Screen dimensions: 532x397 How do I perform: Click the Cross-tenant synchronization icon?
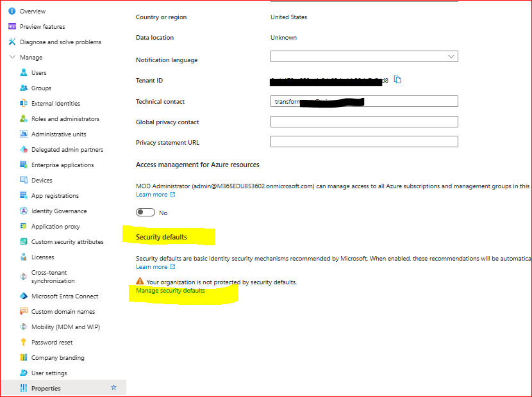click(x=24, y=277)
